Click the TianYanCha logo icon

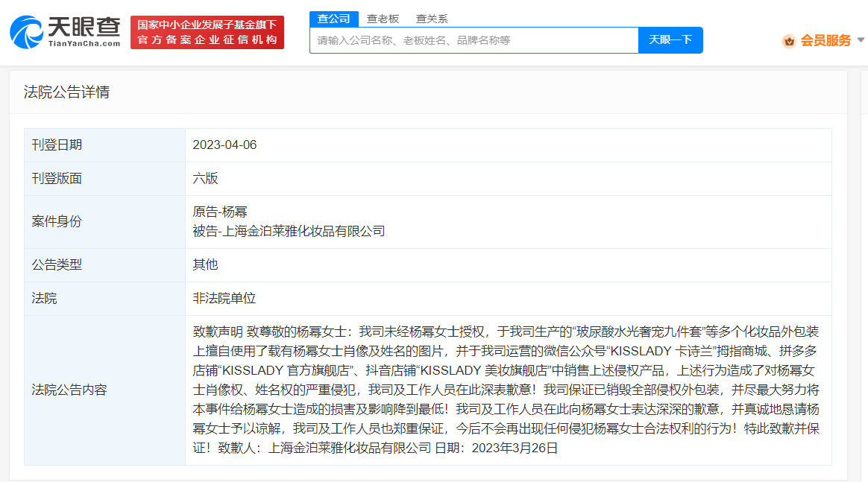pos(26,32)
